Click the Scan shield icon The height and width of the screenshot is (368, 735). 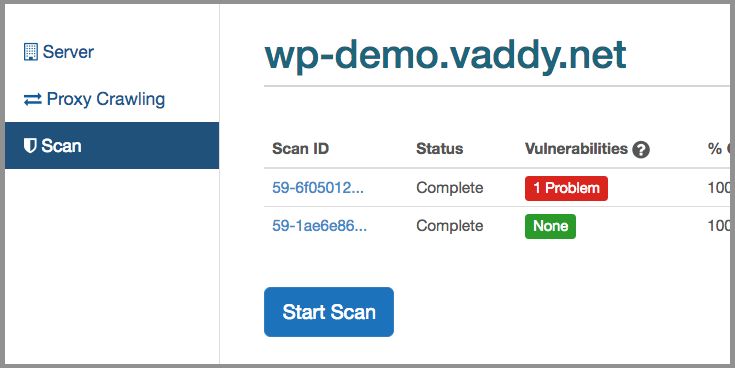coord(30,146)
